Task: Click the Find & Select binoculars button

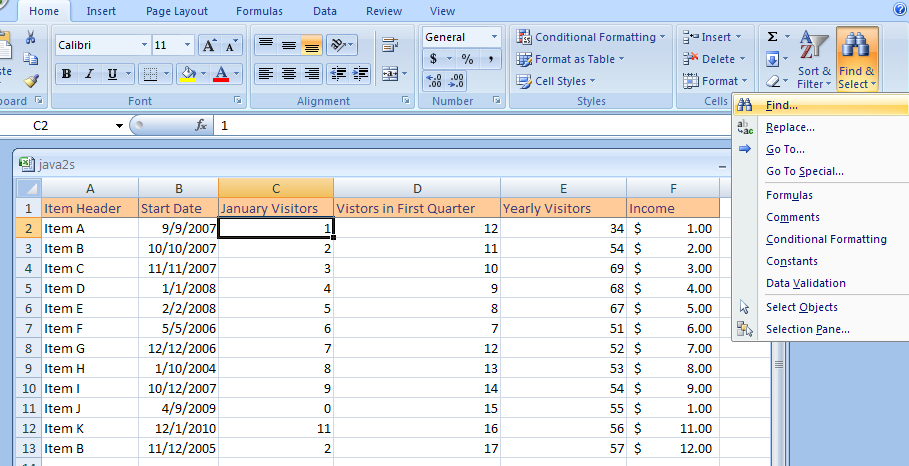Action: [857, 60]
